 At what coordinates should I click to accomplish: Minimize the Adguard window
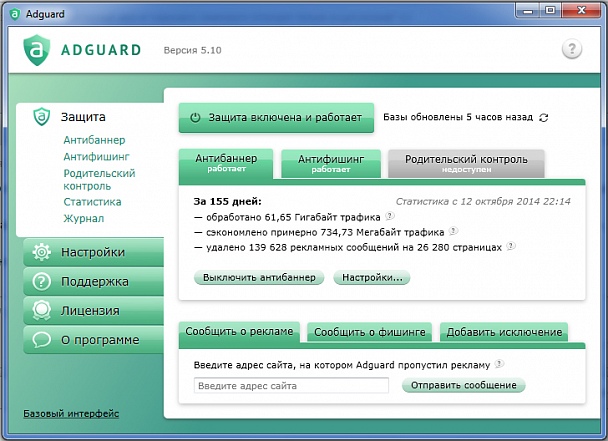pyautogui.click(x=528, y=11)
